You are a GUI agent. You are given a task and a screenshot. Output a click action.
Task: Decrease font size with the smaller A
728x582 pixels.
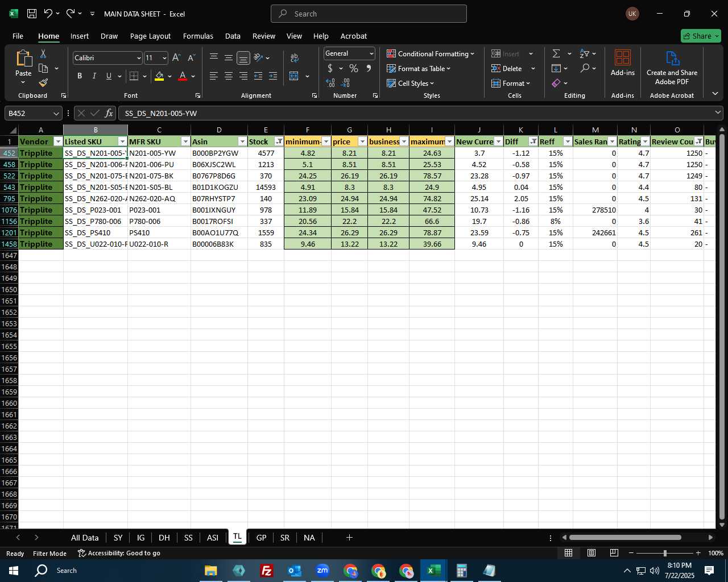tap(191, 57)
